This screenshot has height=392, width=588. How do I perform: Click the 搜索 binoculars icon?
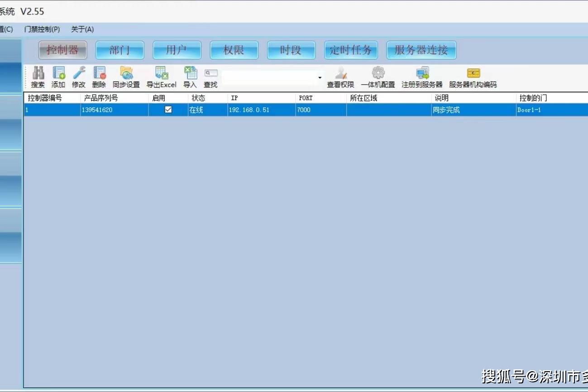point(38,73)
